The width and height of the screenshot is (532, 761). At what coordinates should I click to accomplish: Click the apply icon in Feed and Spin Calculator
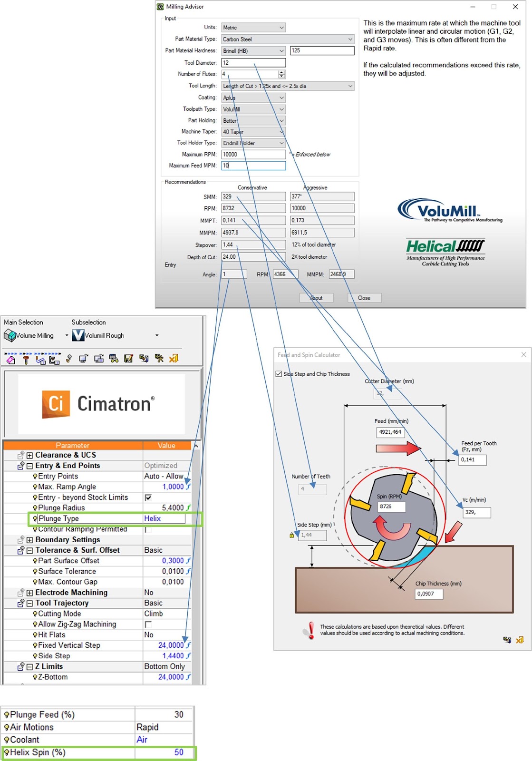[x=507, y=640]
